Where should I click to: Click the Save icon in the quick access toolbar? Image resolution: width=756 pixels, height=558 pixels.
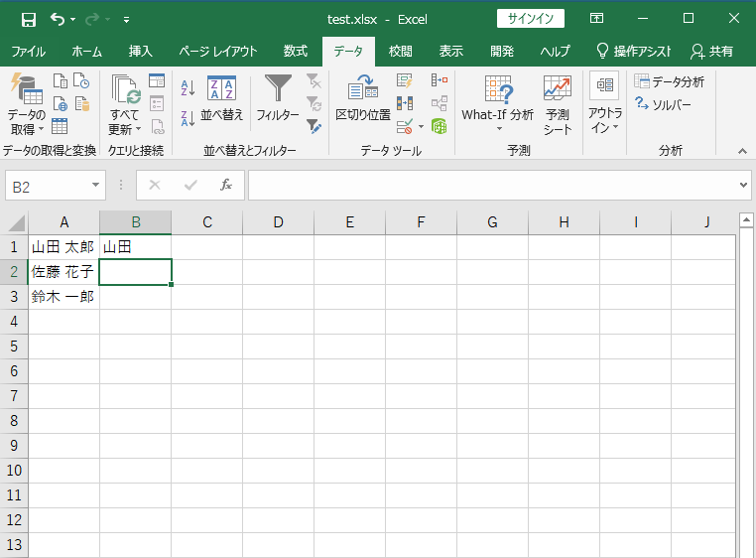29,19
